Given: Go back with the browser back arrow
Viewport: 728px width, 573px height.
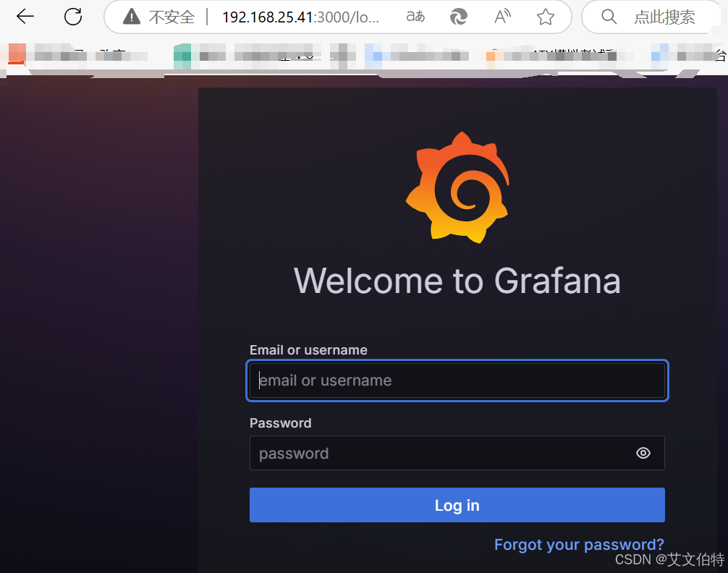Looking at the screenshot, I should pyautogui.click(x=25, y=17).
